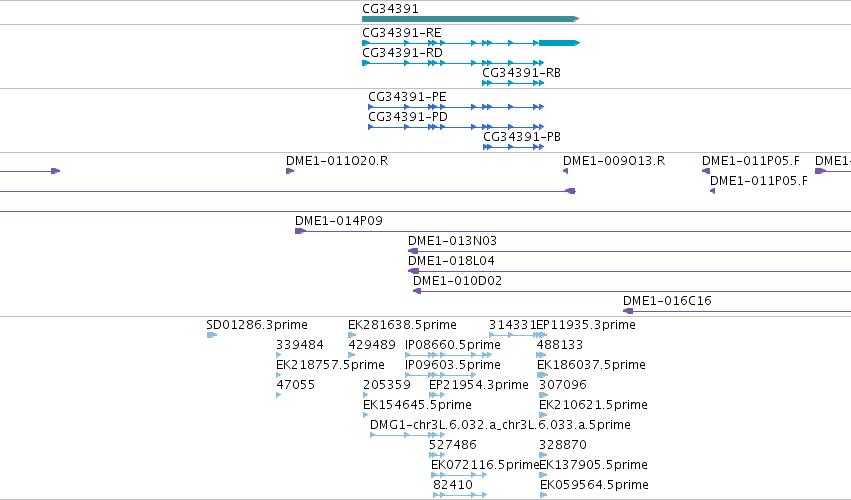Select the DME1-013N03 clone label
The image size is (851, 500).
(452, 240)
